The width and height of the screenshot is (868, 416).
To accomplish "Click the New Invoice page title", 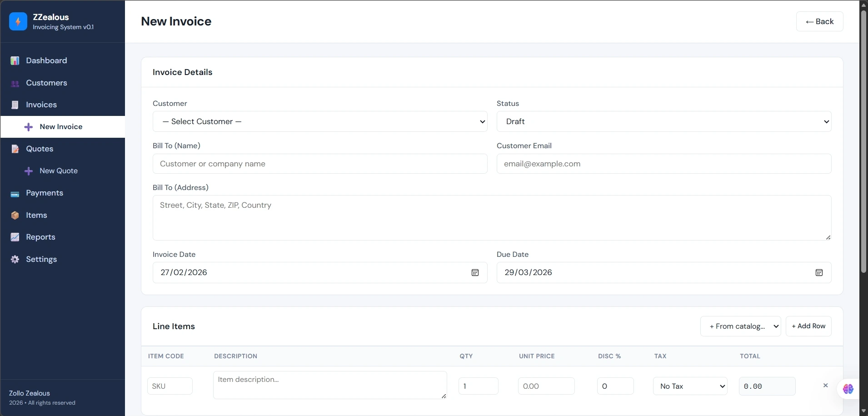I will (176, 21).
